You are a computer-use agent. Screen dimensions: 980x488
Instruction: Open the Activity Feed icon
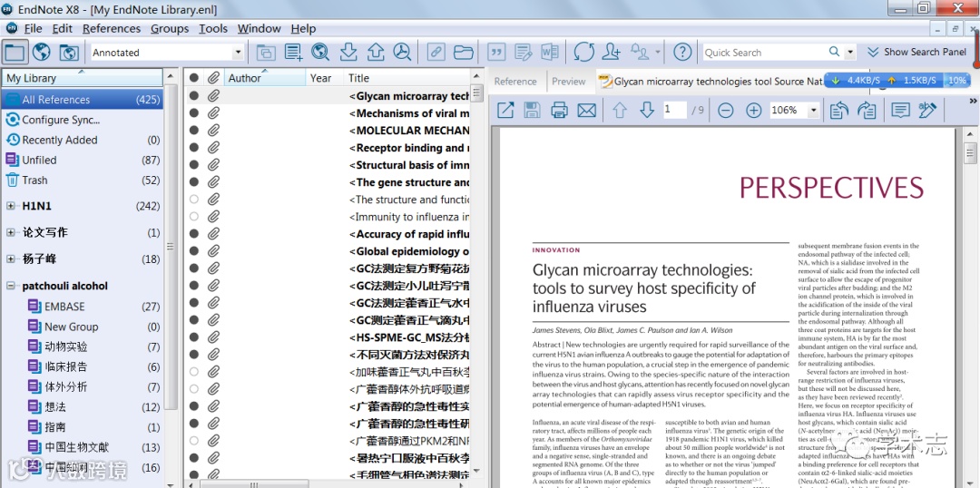coord(640,53)
